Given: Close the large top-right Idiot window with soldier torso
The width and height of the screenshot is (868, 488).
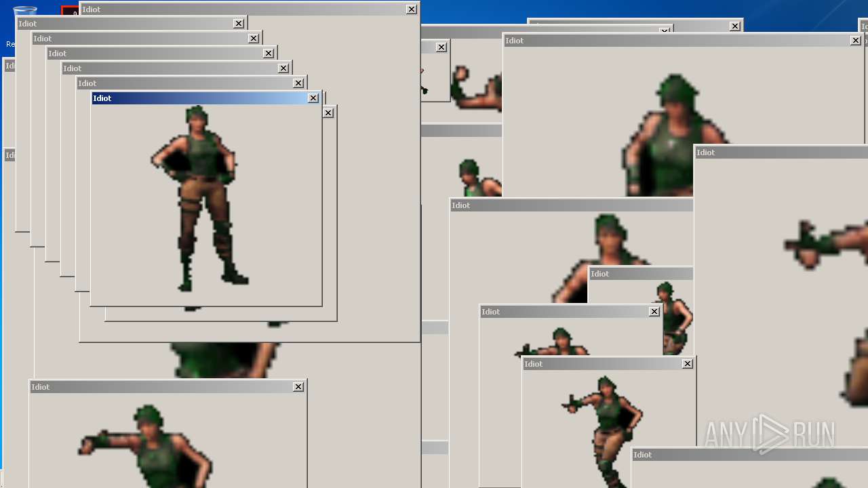Looking at the screenshot, I should (x=856, y=41).
